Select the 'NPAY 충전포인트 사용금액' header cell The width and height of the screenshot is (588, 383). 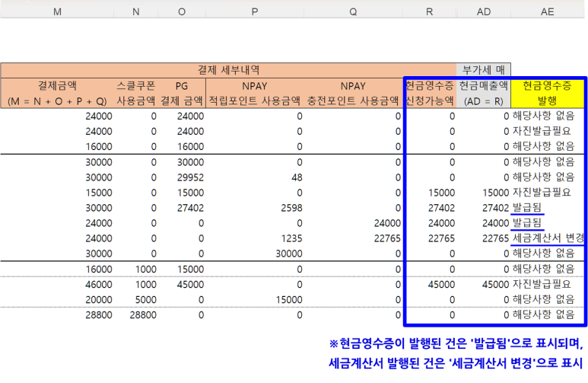click(x=353, y=93)
